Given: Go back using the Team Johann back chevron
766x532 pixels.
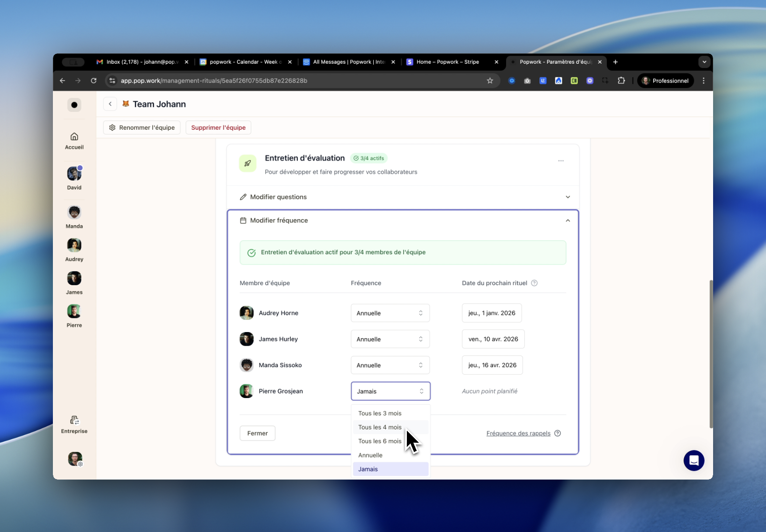Looking at the screenshot, I should (110, 104).
